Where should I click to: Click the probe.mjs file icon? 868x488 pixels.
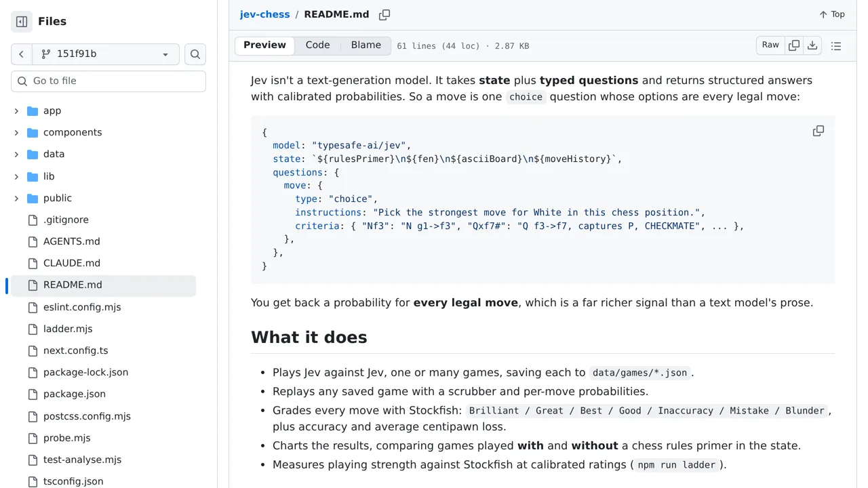tap(33, 438)
